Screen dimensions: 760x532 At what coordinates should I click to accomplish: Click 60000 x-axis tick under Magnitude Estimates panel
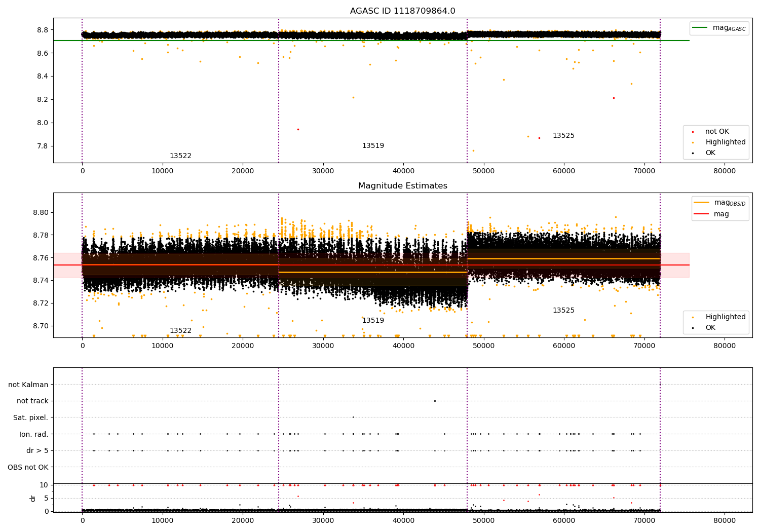[x=564, y=346]
